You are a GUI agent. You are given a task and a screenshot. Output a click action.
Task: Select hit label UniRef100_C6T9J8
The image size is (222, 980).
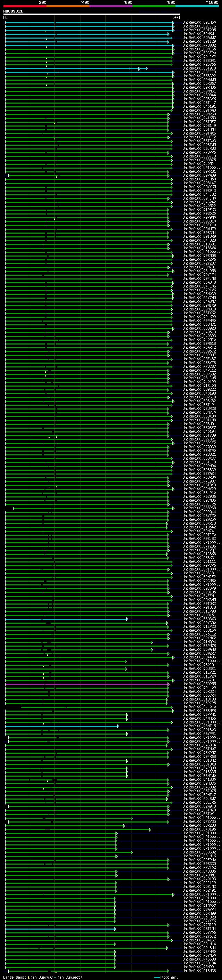point(199,68)
